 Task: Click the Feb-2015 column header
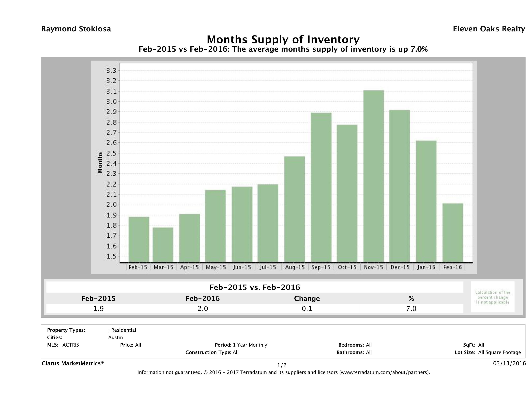pos(98,299)
